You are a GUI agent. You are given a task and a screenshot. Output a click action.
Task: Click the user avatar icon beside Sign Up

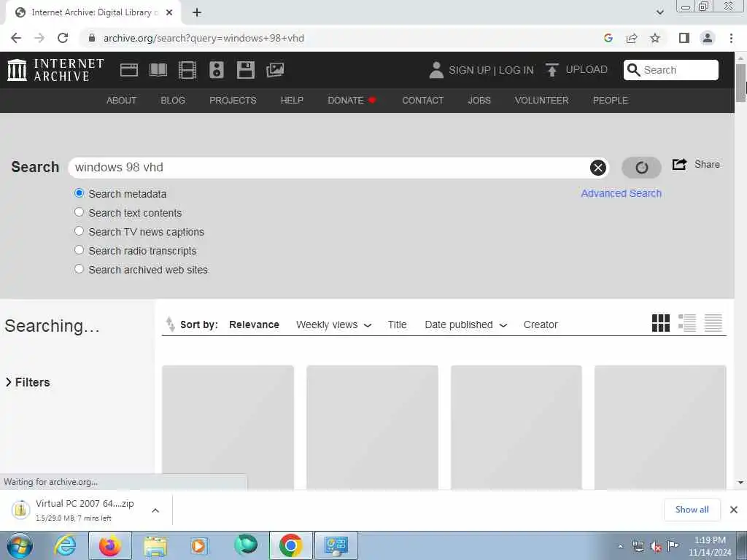[436, 70]
